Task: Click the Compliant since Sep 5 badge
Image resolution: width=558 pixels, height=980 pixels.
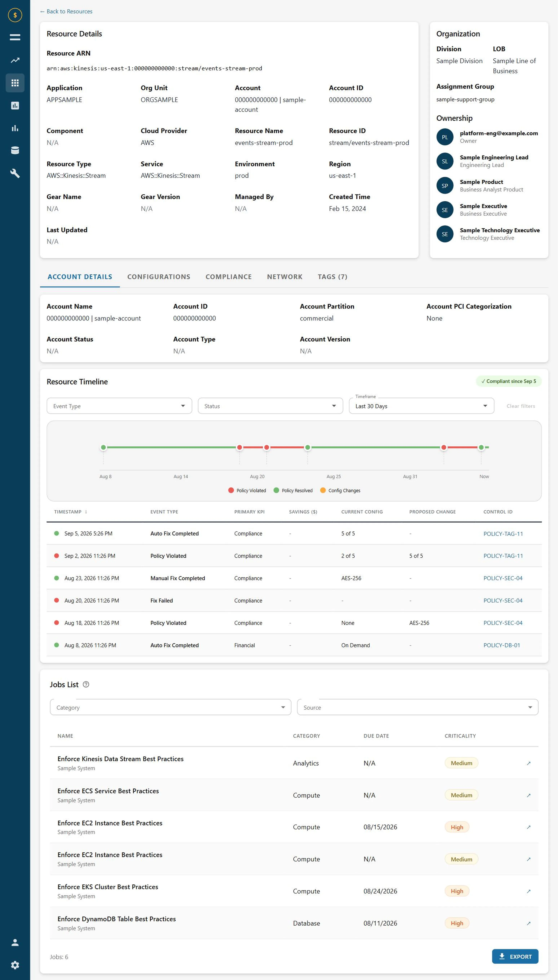Action: [x=509, y=381]
